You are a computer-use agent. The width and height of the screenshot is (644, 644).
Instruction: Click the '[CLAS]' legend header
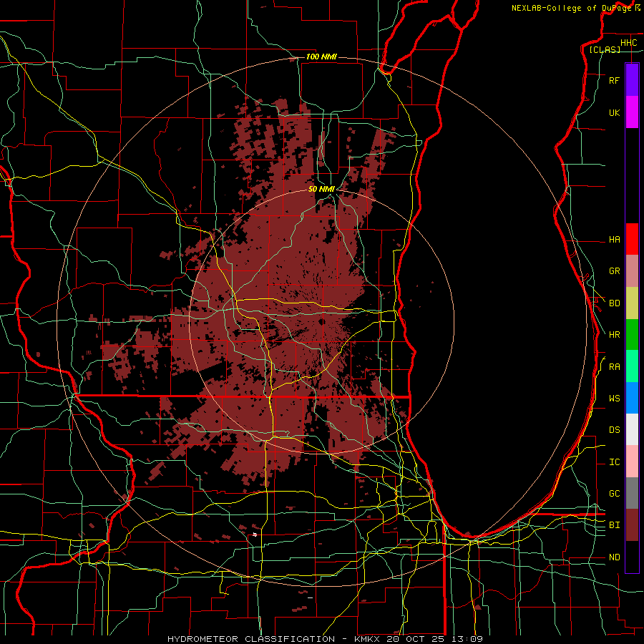click(605, 49)
